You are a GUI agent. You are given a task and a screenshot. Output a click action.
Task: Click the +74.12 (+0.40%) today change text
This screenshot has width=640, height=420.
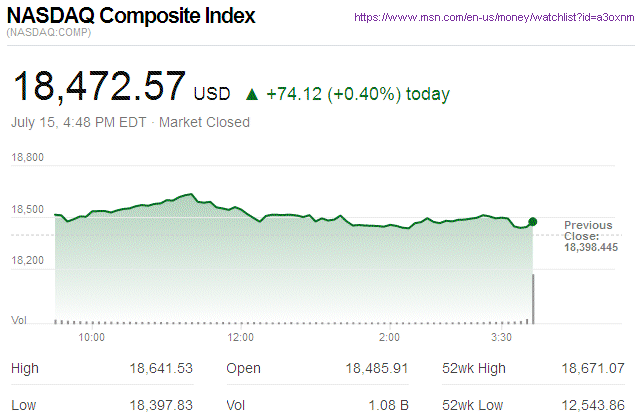pos(358,95)
